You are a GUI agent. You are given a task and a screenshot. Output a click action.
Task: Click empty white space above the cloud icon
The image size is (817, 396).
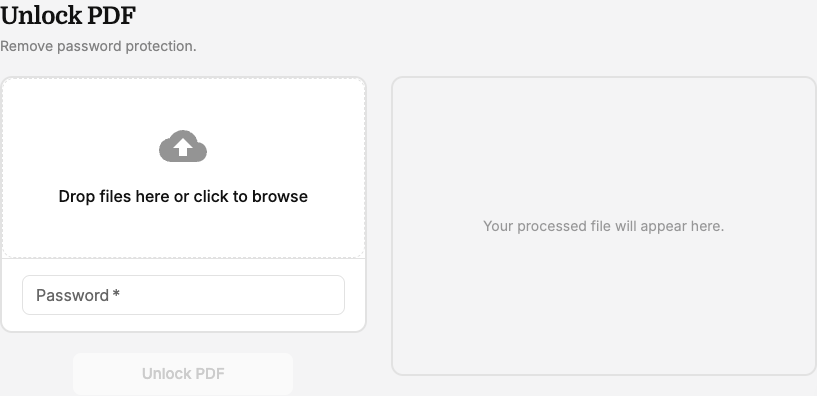click(183, 103)
